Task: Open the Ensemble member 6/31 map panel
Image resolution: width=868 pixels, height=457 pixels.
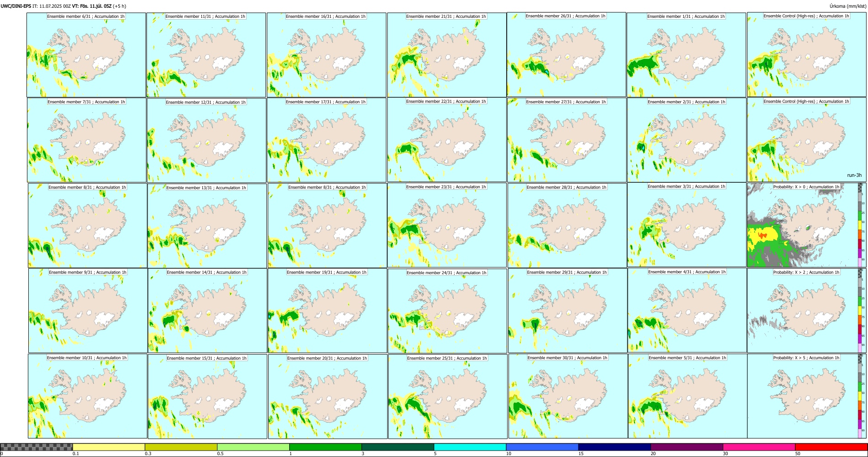Action: pyautogui.click(x=86, y=55)
